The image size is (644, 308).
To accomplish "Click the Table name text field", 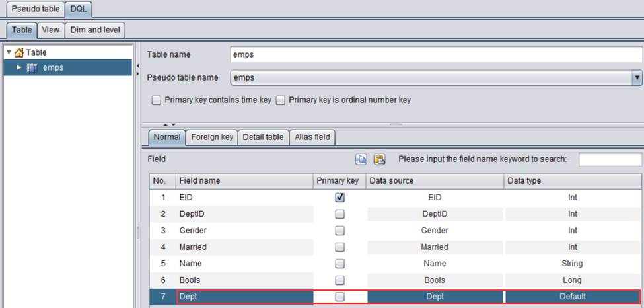I will click(x=435, y=55).
